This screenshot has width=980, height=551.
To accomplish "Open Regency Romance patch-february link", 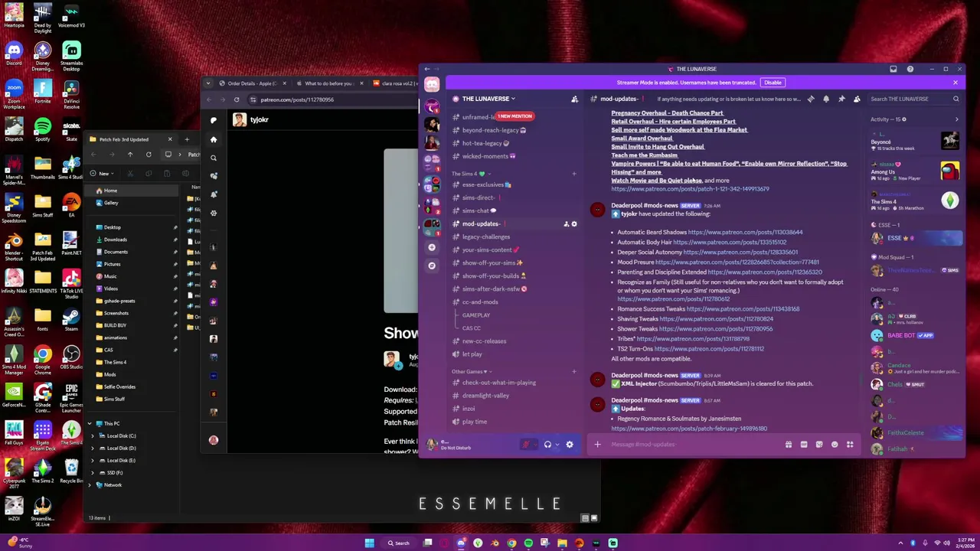I will point(689,429).
